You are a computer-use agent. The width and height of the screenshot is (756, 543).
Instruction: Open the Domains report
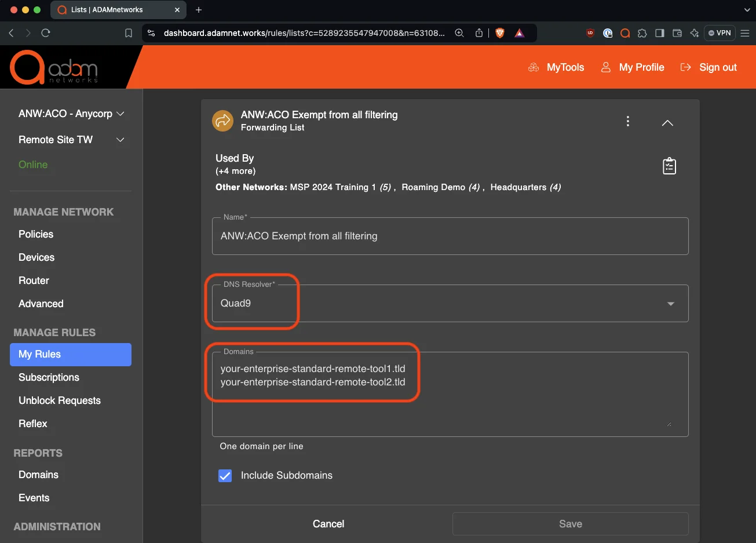[x=38, y=475]
